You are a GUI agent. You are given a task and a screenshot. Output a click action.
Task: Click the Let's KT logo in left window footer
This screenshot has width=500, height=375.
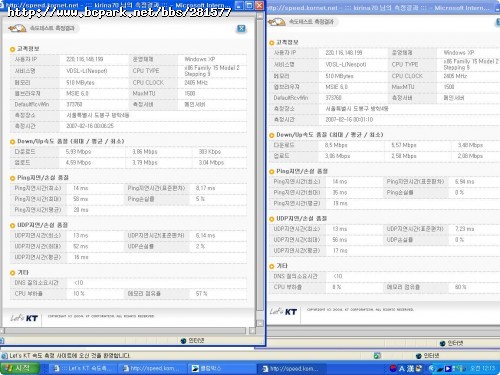[x=24, y=318]
